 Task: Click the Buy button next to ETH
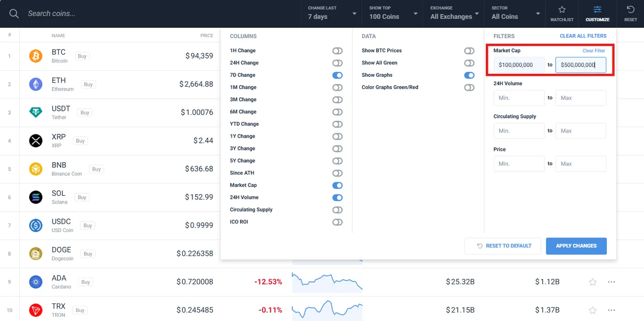pos(88,84)
